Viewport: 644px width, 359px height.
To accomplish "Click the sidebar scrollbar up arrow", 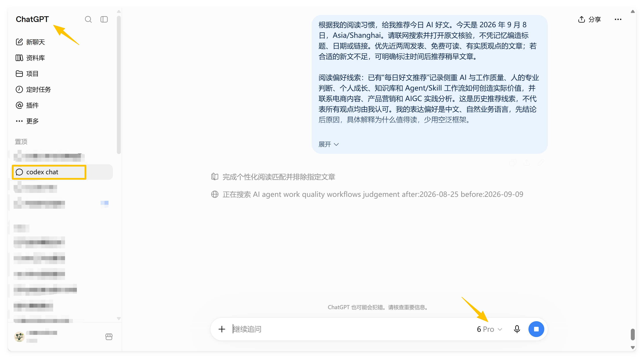I will 119,11.
